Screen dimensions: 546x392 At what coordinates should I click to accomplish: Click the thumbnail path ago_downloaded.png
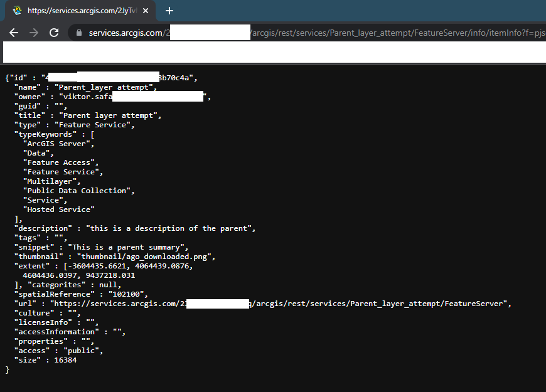(x=144, y=257)
